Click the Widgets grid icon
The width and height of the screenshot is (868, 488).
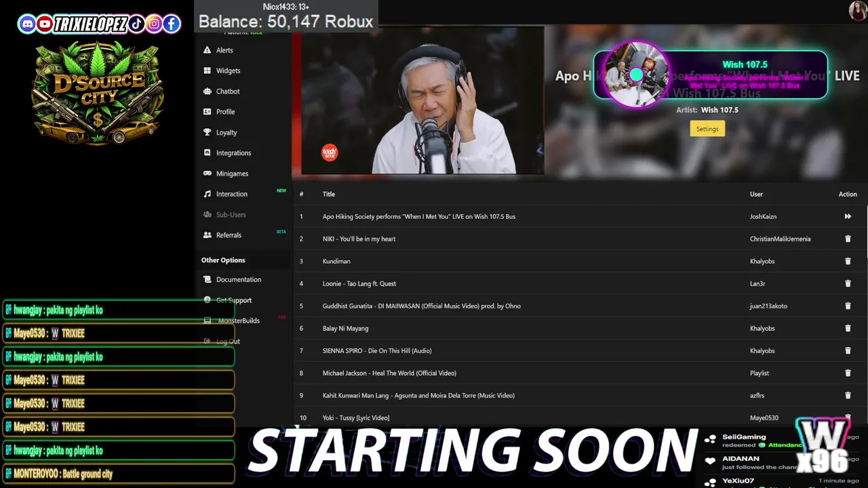208,70
